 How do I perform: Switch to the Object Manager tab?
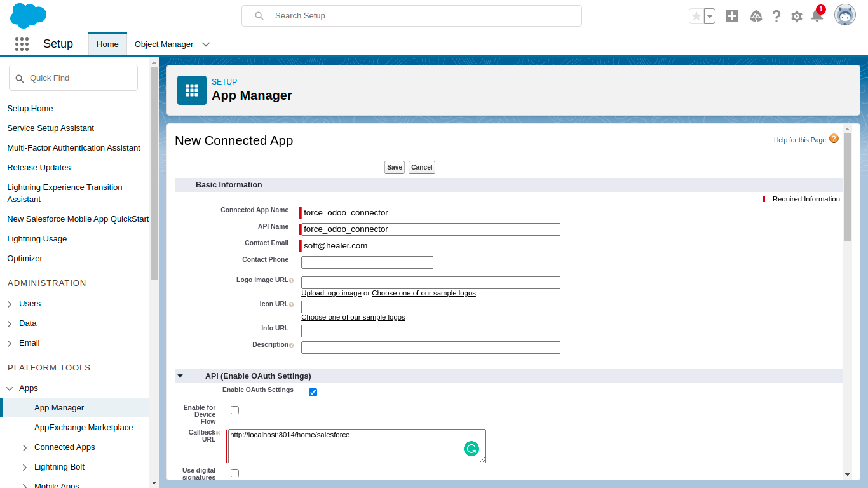164,44
